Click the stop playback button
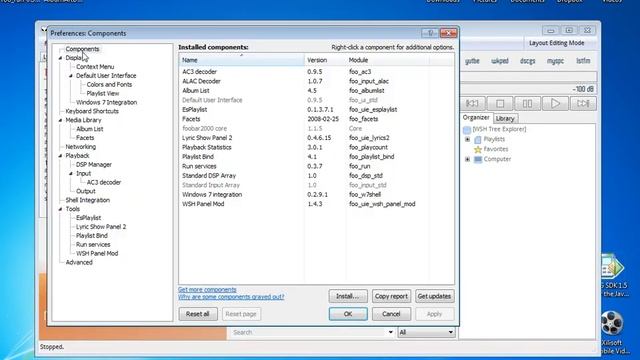This screenshot has height=360, width=640. click(500, 103)
